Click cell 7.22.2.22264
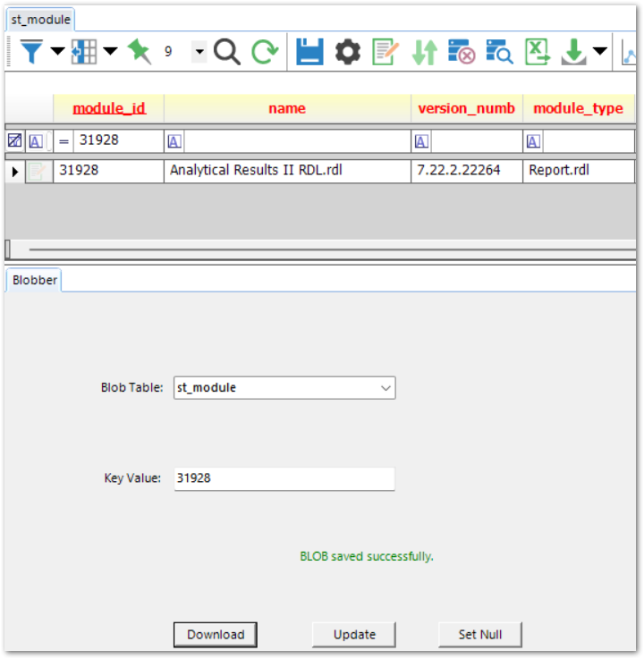 coord(467,171)
